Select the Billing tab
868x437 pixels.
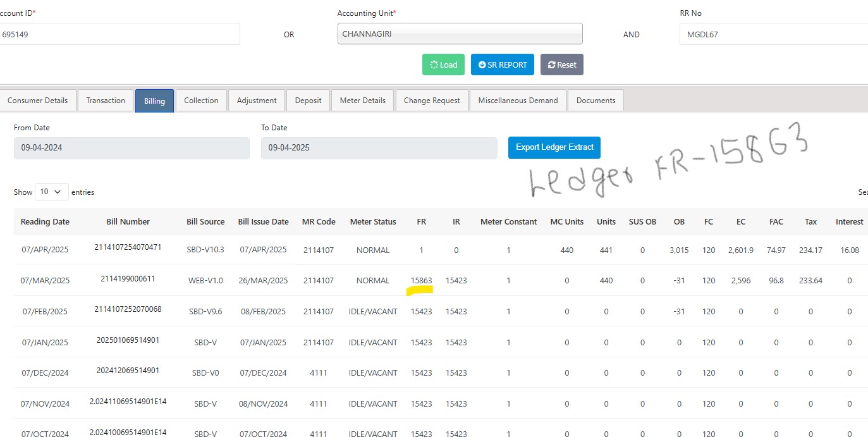pyautogui.click(x=154, y=101)
